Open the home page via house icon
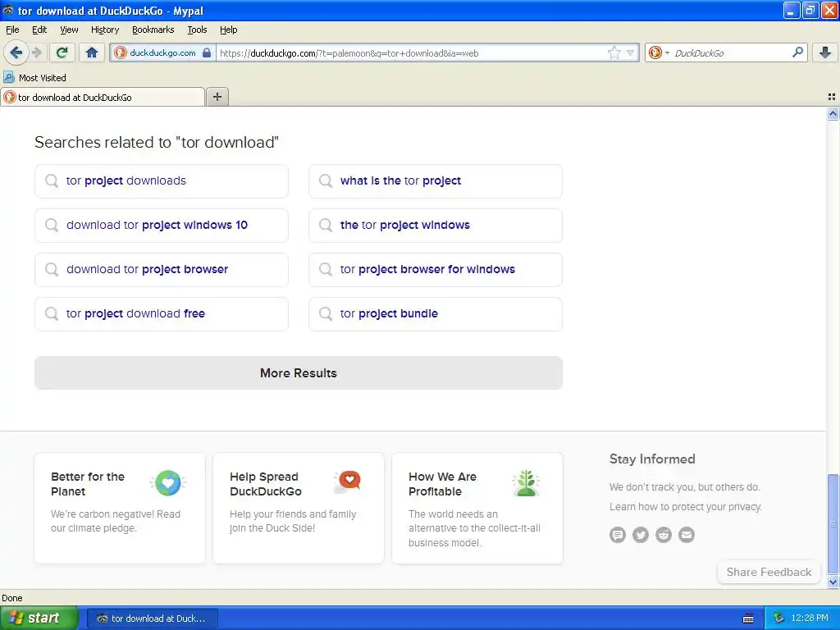840x630 pixels. click(92, 52)
